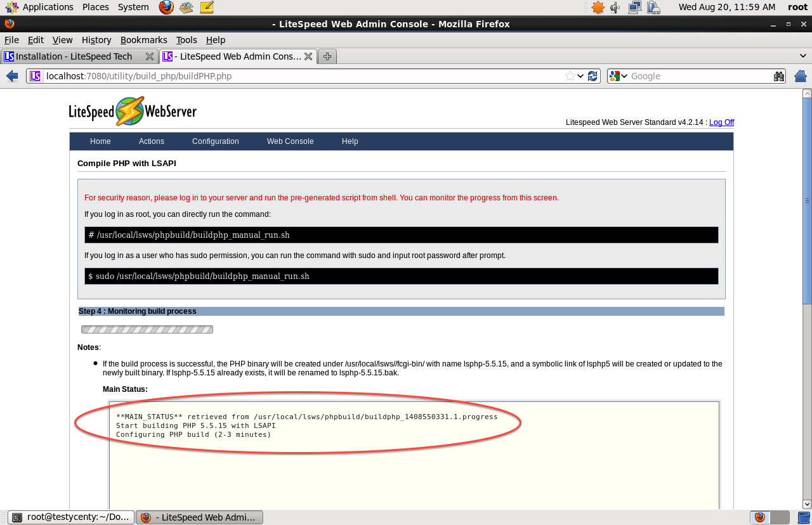Launch Firefox from the top panel icon
Viewport: 812px width, 525px height.
pos(166,7)
